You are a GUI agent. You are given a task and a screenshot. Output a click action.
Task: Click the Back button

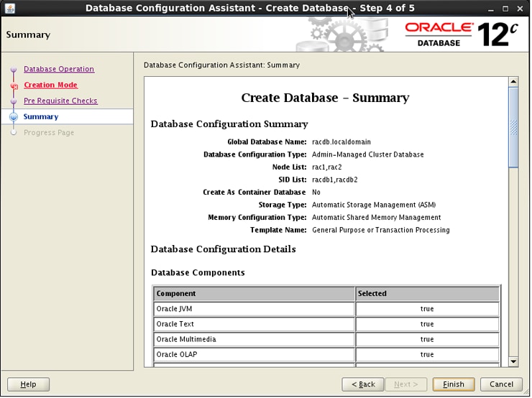click(x=362, y=384)
